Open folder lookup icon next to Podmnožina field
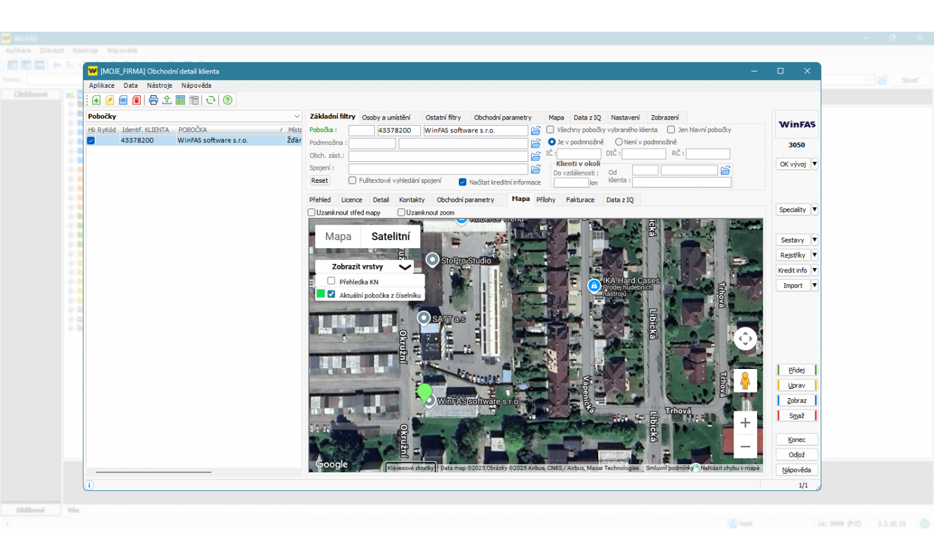934x560 pixels. (x=535, y=144)
